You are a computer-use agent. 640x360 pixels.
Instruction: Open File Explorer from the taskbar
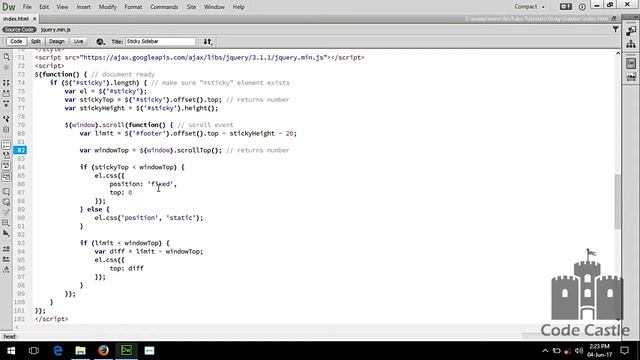pyautogui.click(x=80, y=351)
